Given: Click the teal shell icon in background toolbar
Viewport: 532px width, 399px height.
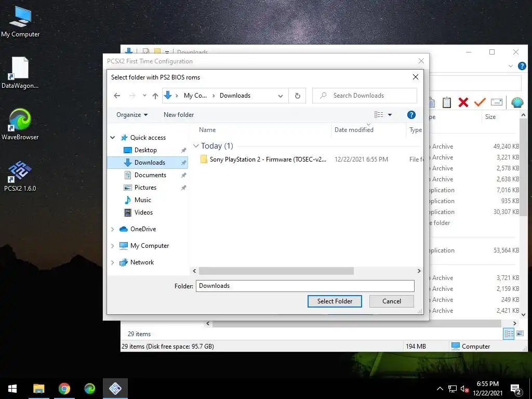Looking at the screenshot, I should click(x=517, y=102).
